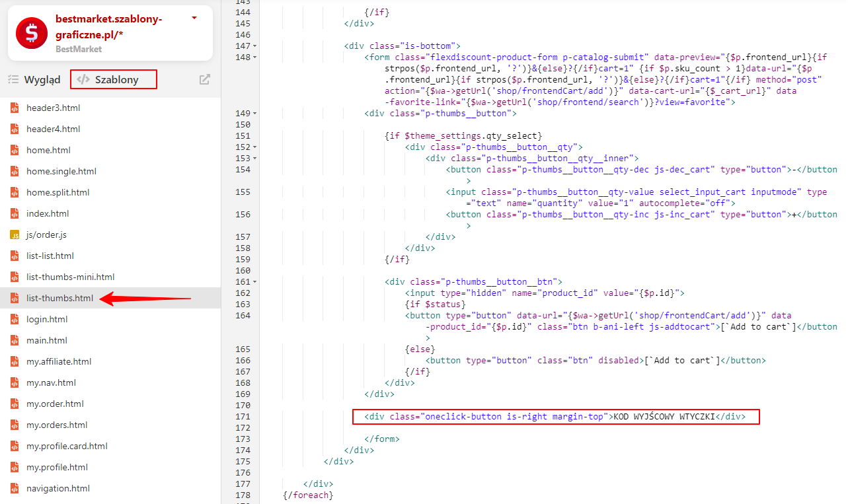
Task: Click the file icon next to main.html
Action: [15, 340]
